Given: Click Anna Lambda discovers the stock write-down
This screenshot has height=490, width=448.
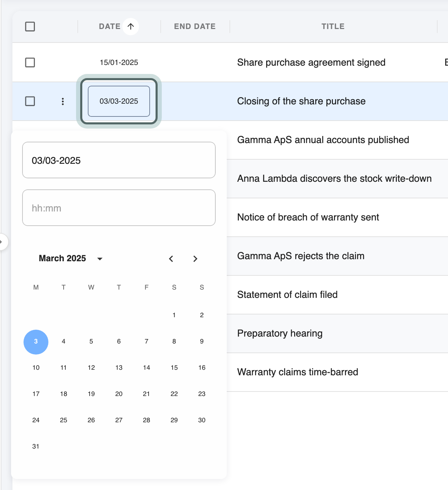Looking at the screenshot, I should click(x=334, y=179).
